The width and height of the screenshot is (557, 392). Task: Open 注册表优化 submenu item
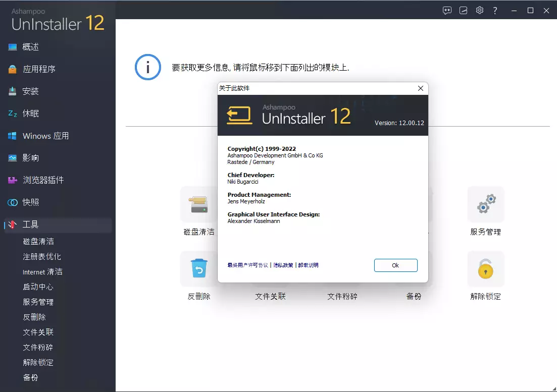click(42, 256)
